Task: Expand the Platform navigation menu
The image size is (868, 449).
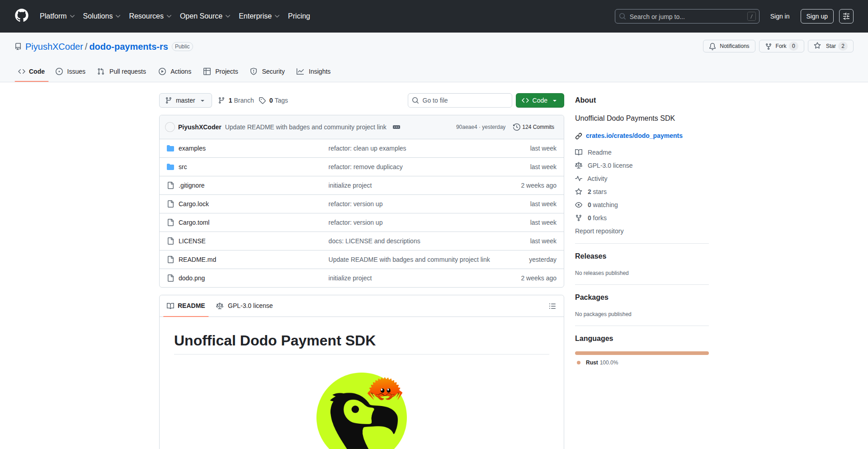Action: coord(57,16)
